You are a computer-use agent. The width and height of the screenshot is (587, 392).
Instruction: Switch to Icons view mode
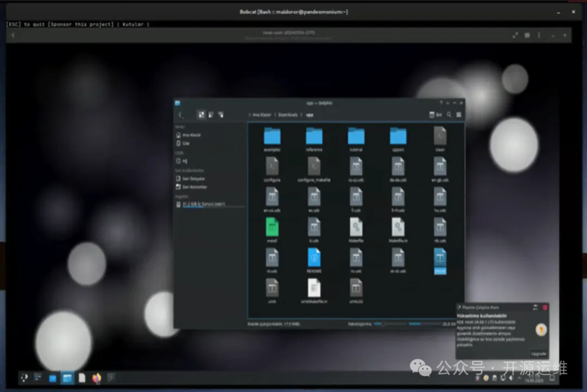coord(202,115)
